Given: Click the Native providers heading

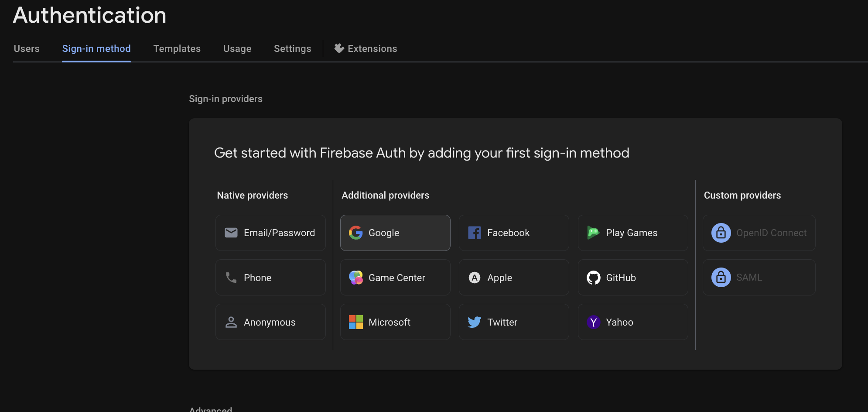Looking at the screenshot, I should point(253,195).
